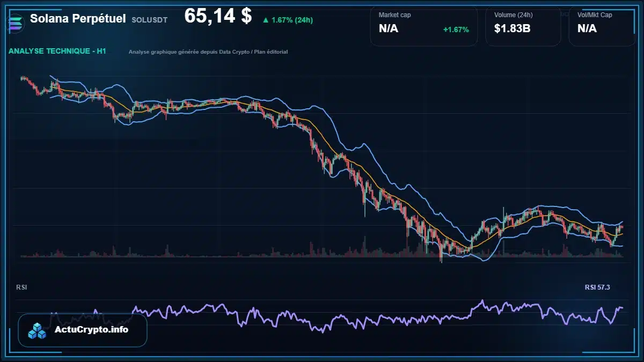Click the N/A value under Market cap
The image size is (644, 362).
tap(389, 28)
